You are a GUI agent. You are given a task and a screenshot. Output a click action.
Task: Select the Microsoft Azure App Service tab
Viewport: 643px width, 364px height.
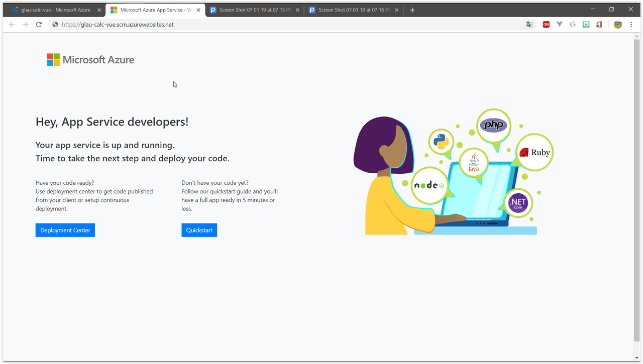155,10
